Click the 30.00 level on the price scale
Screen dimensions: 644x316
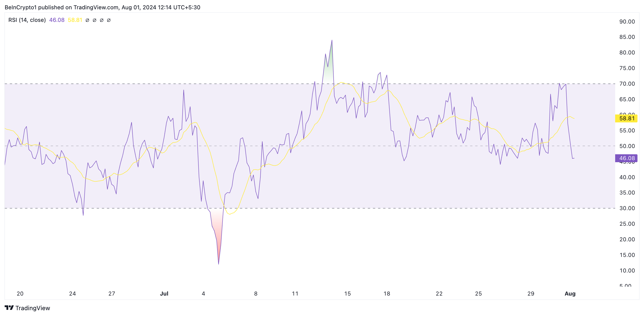pos(627,208)
